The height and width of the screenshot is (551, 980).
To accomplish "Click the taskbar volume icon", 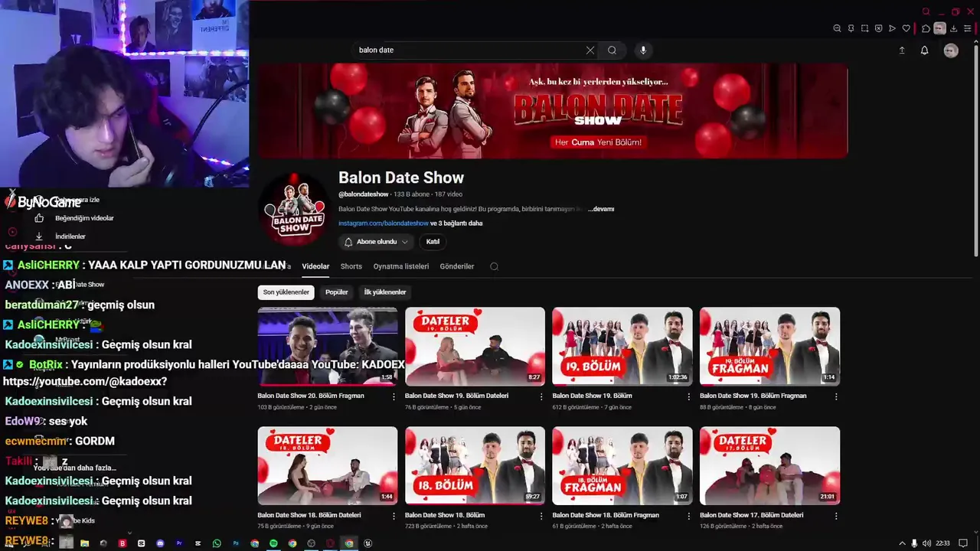I will [927, 543].
